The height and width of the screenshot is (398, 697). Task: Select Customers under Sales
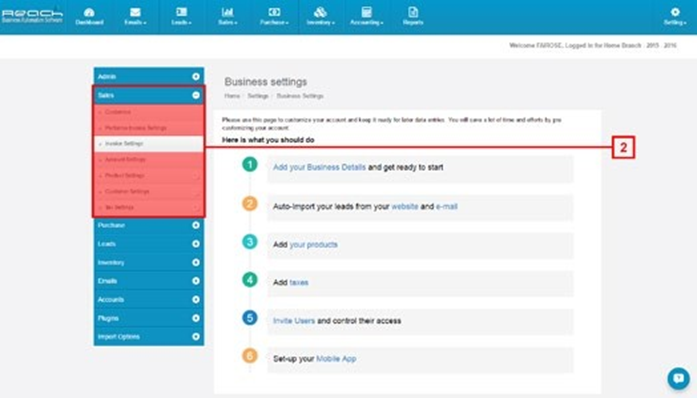tap(149, 112)
